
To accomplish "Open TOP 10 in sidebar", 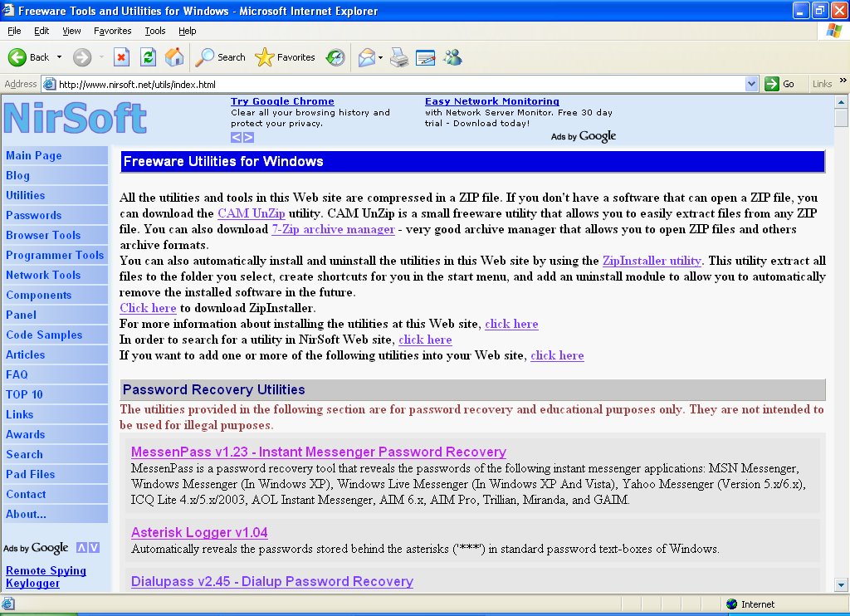I will click(56, 395).
